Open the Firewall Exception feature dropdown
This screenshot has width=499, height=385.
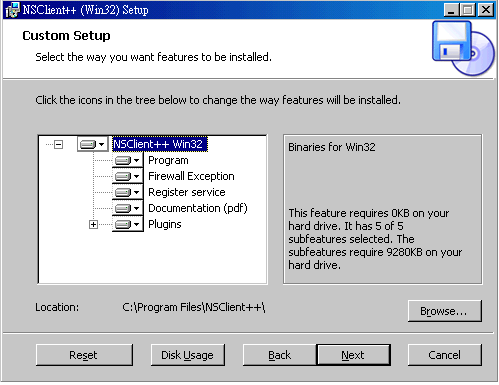(x=127, y=176)
